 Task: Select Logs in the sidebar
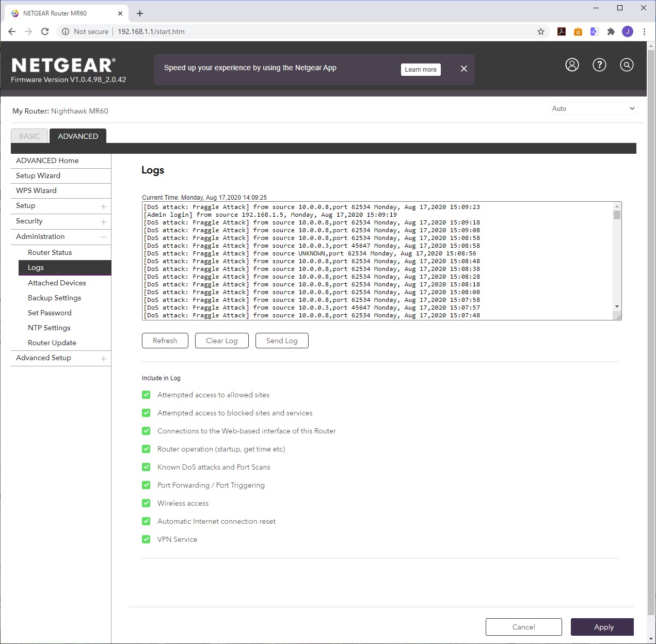(x=65, y=267)
